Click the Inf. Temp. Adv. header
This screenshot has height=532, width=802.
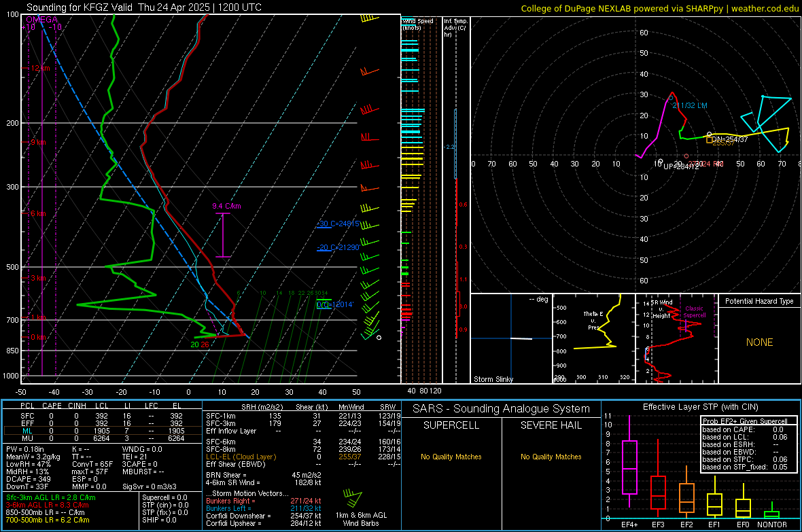456,28
